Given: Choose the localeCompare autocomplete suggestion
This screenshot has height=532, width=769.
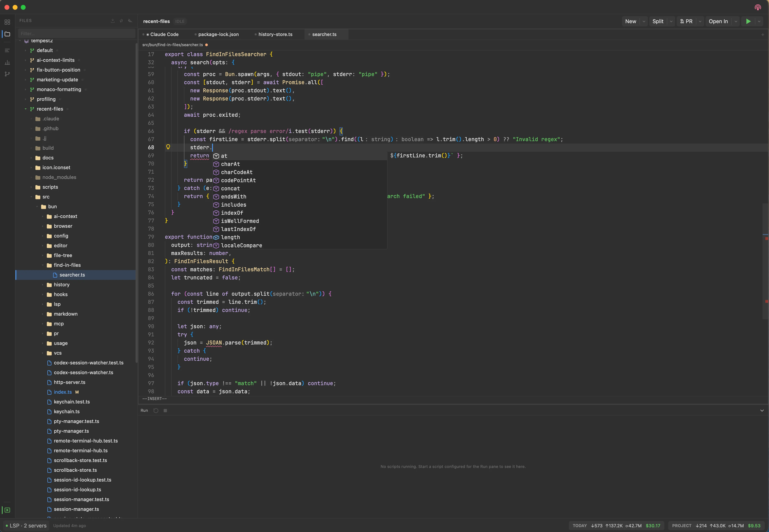Looking at the screenshot, I should tap(300, 245).
